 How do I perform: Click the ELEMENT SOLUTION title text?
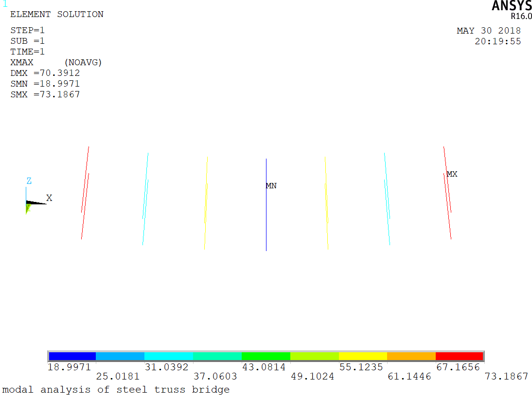pyautogui.click(x=57, y=14)
